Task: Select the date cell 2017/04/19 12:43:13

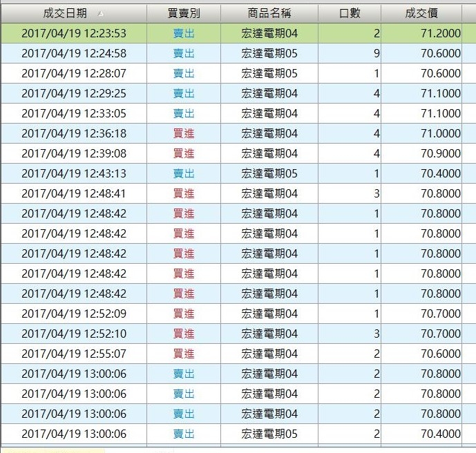Action: (x=74, y=173)
